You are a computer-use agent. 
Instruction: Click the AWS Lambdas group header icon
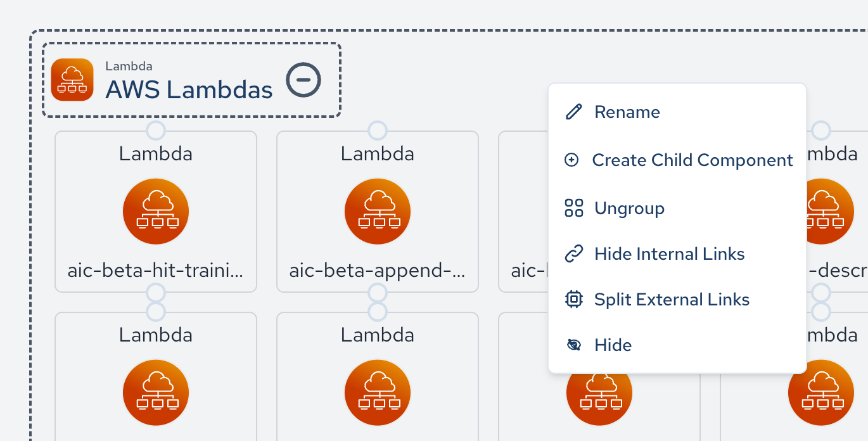(72, 80)
